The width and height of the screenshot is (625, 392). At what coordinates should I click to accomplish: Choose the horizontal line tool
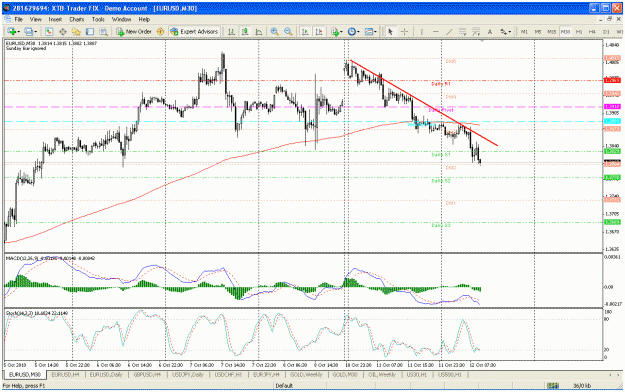pyautogui.click(x=435, y=32)
